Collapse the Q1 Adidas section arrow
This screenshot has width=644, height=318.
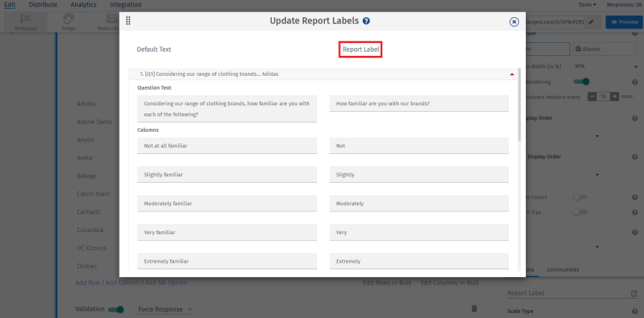point(512,74)
